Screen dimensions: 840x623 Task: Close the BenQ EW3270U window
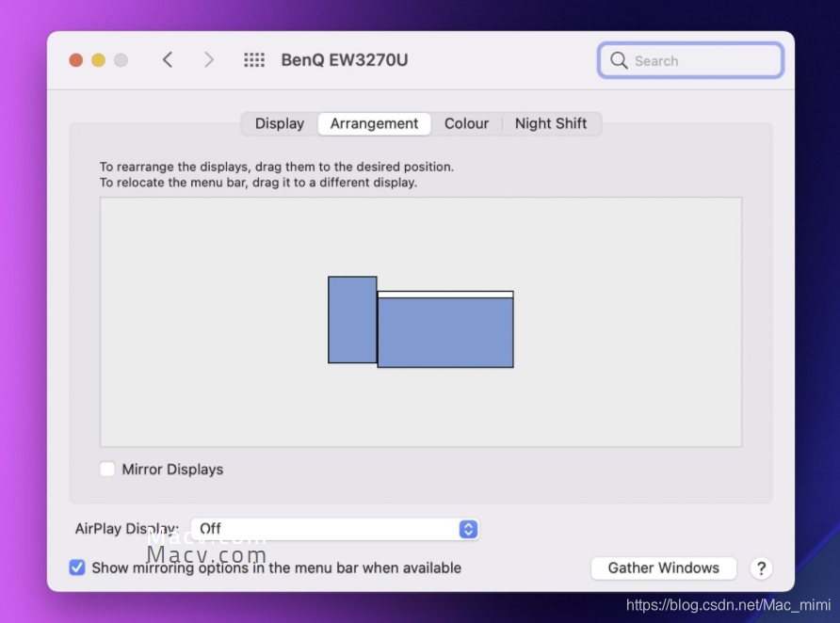click(x=76, y=60)
